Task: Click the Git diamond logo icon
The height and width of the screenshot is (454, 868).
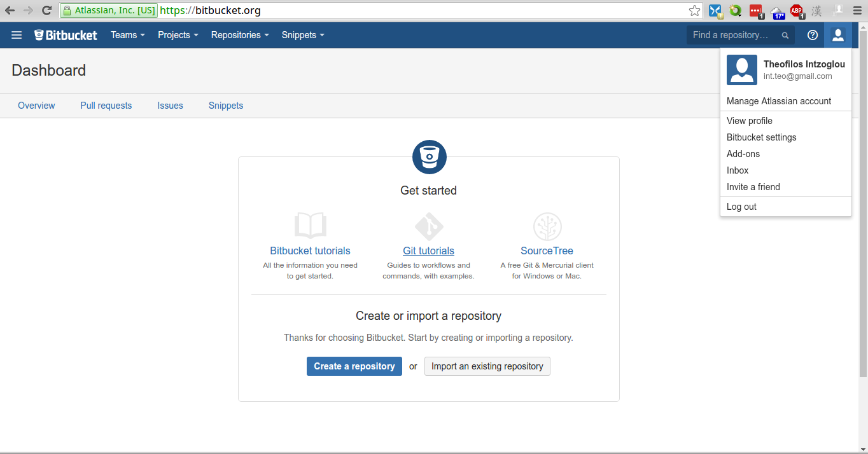Action: point(429,226)
